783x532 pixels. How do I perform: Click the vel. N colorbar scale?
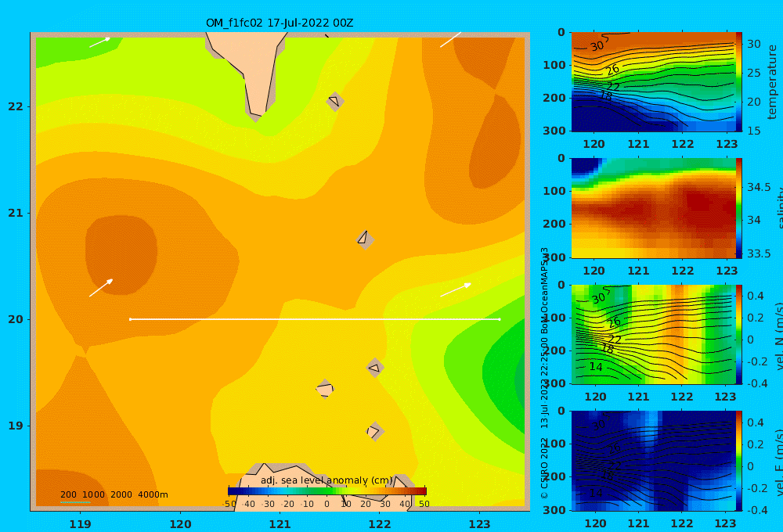739,334
